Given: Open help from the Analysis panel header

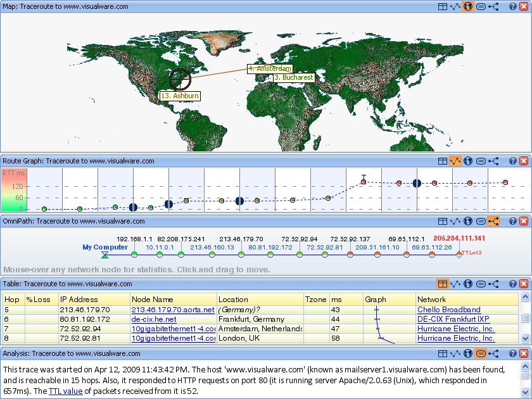Looking at the screenshot, I should point(512,353).
